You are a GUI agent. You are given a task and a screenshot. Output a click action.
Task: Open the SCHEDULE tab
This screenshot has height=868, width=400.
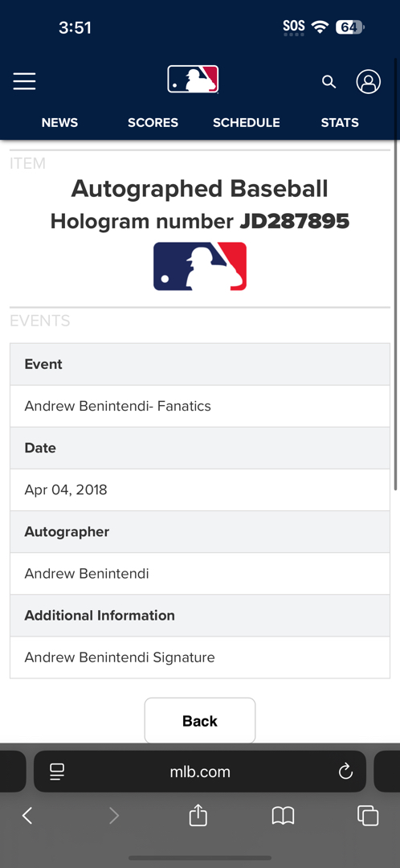[247, 122]
